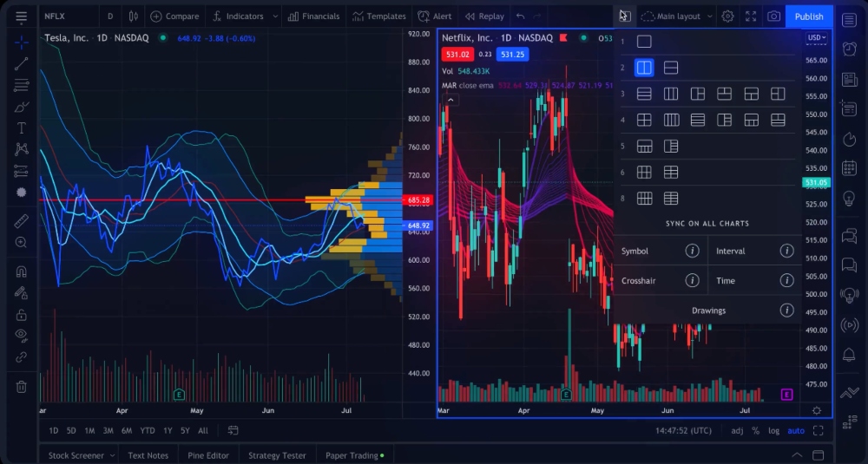Viewport: 868px width, 464px height.
Task: Toggle Drawings sync on all charts
Action: click(708, 310)
